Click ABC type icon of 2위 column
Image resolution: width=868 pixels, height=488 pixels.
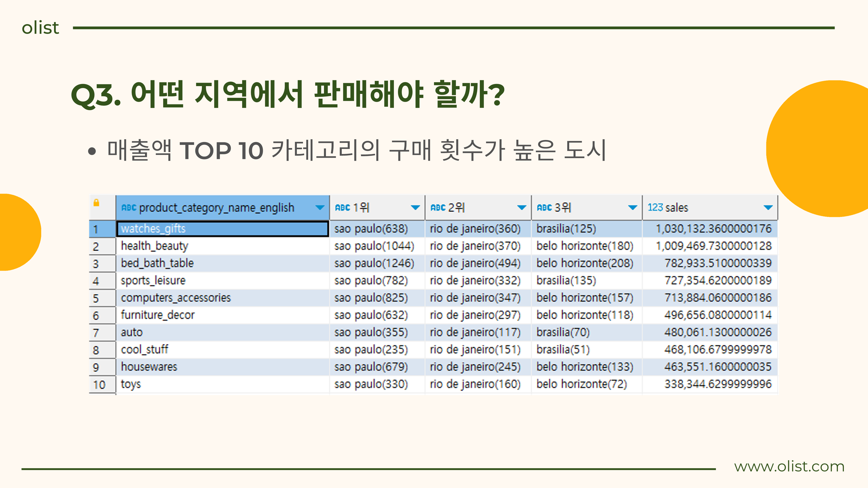click(x=438, y=208)
